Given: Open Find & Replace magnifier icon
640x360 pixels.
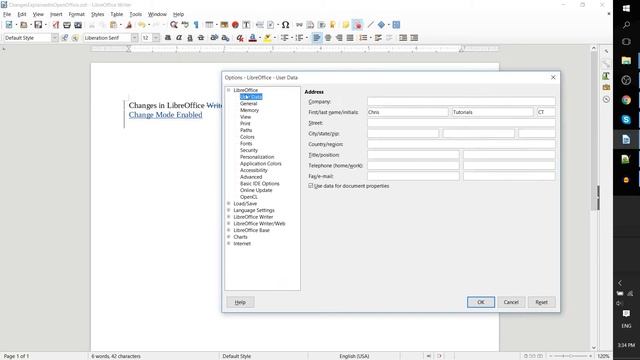Looking at the screenshot, I should pyautogui.click(x=174, y=25).
